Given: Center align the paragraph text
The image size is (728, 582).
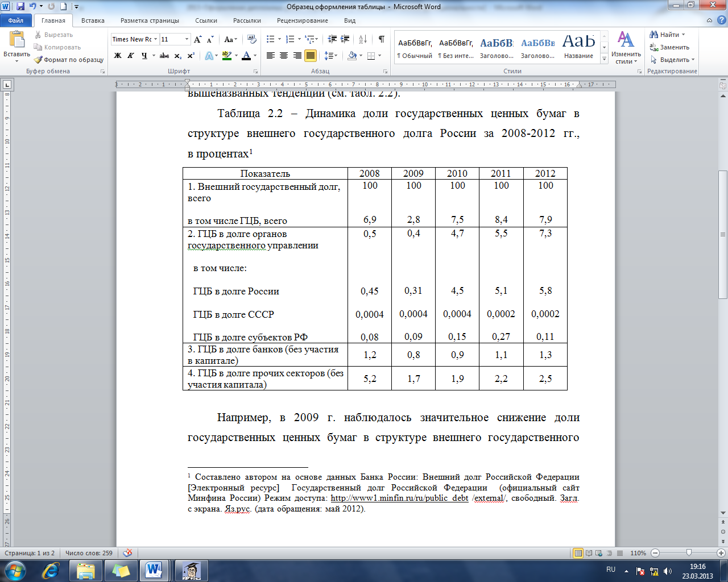Looking at the screenshot, I should (284, 56).
